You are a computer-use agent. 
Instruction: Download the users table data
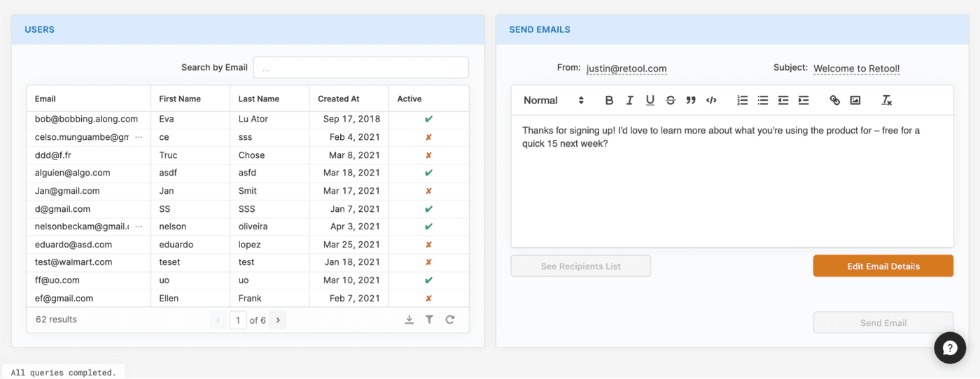point(409,320)
